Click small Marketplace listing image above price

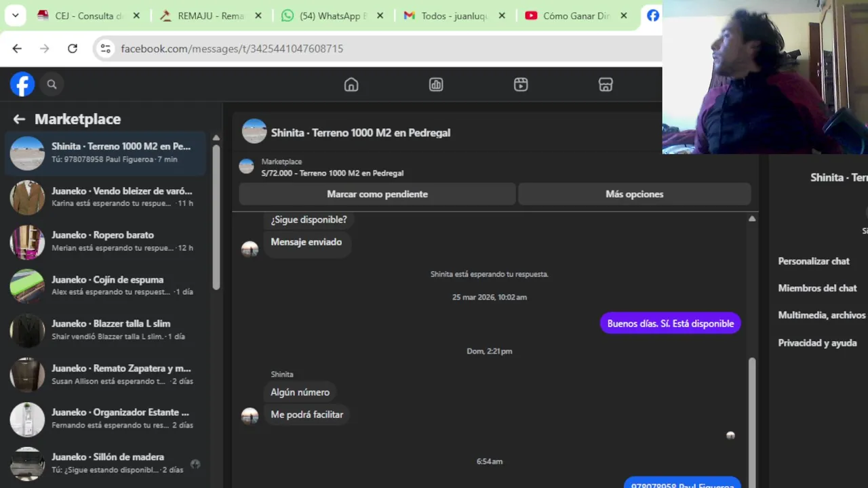coord(247,166)
